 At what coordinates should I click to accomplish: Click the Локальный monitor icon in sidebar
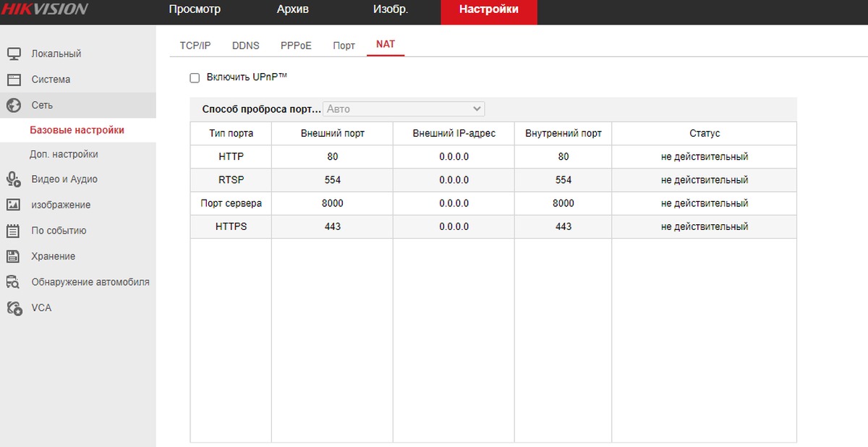tap(14, 54)
